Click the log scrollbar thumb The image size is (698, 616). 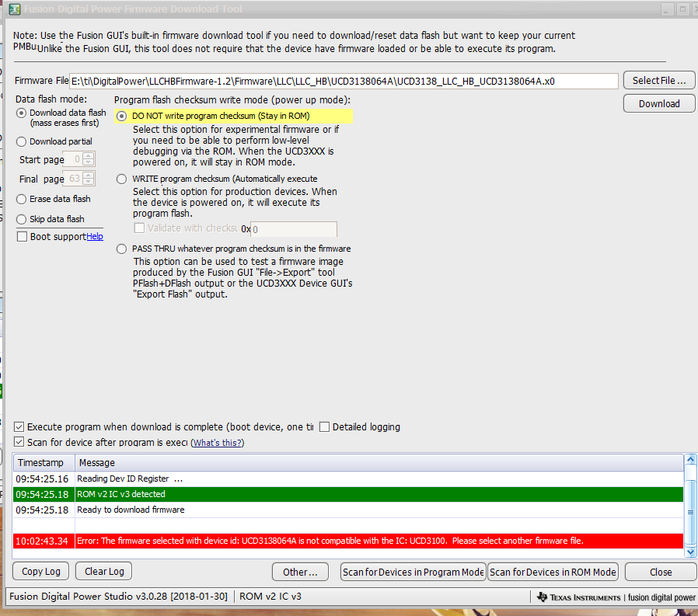pos(690,513)
